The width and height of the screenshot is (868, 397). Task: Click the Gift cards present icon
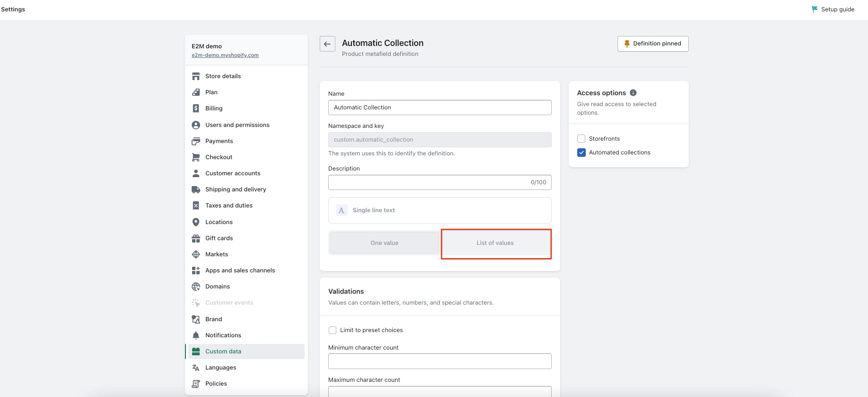[x=195, y=238]
